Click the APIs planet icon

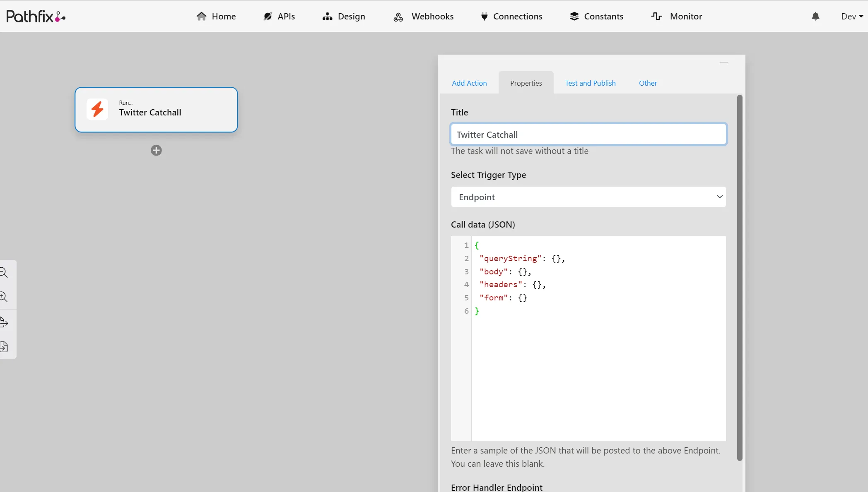point(268,16)
